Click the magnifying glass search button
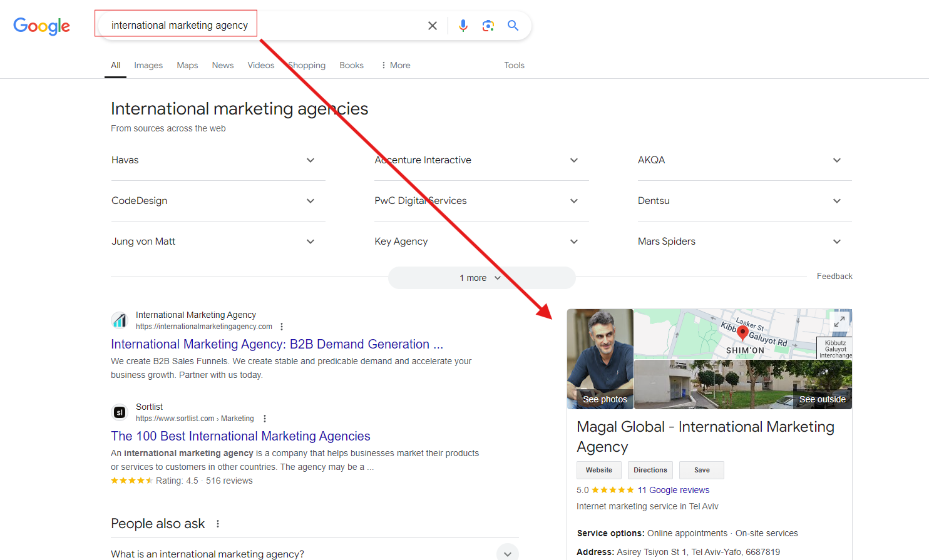 [513, 26]
